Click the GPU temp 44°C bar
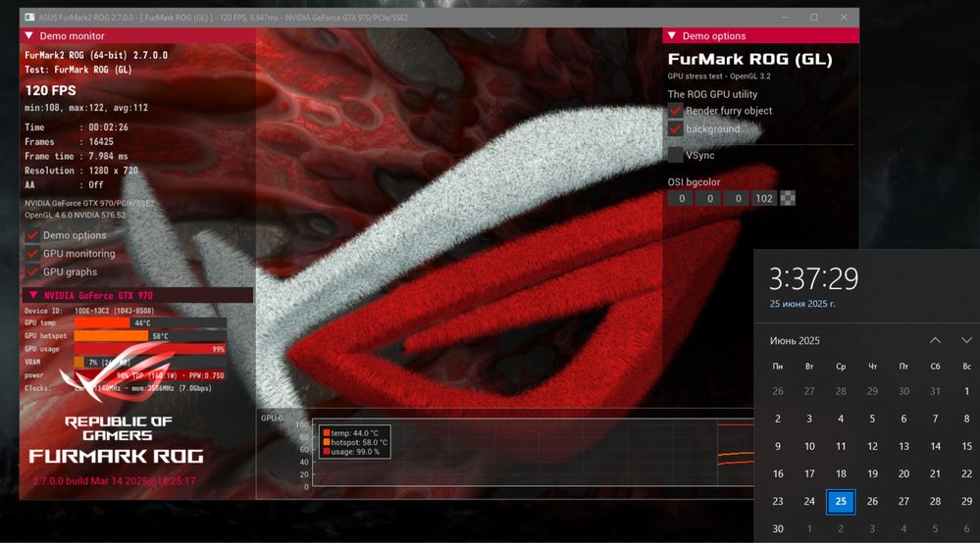The width and height of the screenshot is (980, 543). click(x=150, y=322)
